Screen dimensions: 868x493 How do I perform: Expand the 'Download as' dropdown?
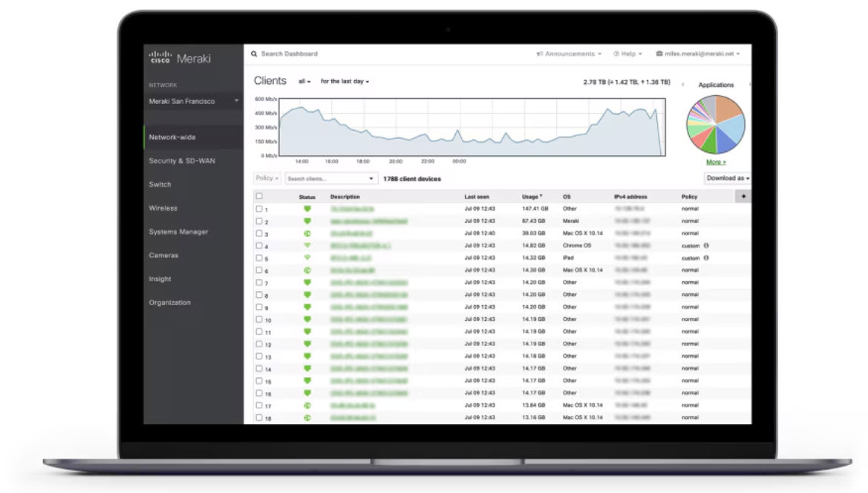coord(727,178)
